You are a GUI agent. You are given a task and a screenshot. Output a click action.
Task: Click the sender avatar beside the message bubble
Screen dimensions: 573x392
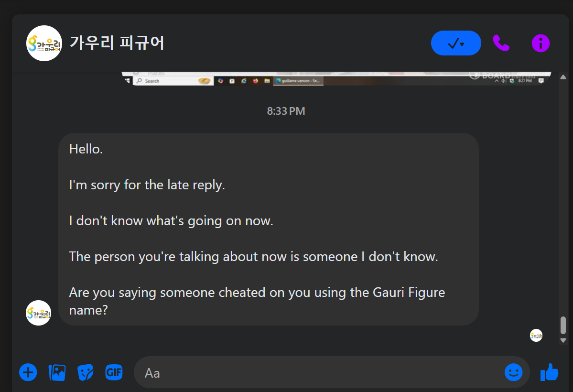pos(38,313)
